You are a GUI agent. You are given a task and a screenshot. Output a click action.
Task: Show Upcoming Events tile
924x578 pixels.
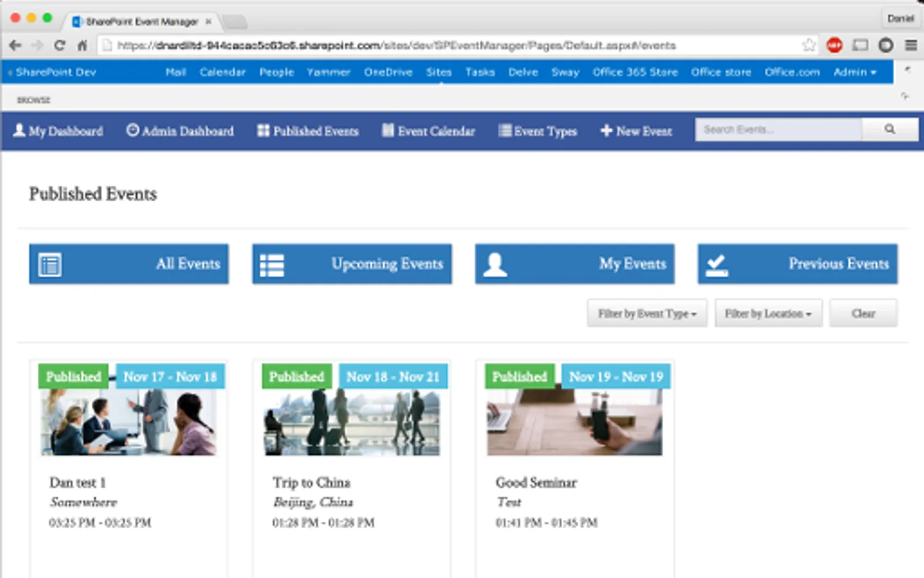pos(352,264)
